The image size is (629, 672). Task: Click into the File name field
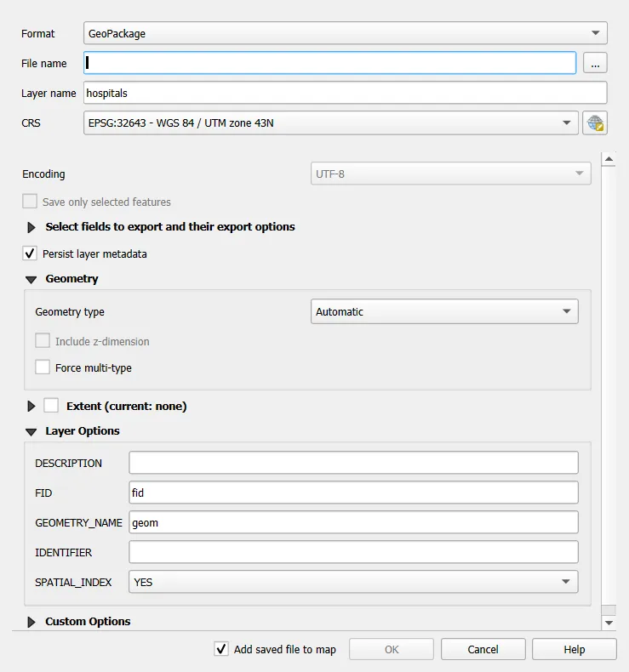pyautogui.click(x=329, y=63)
